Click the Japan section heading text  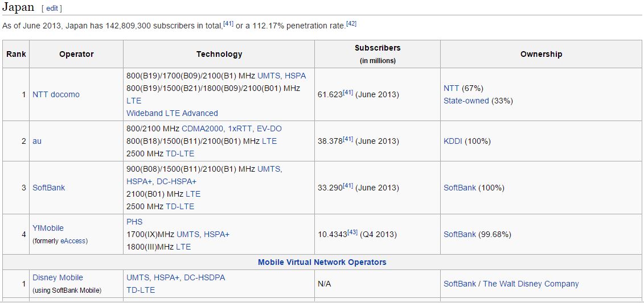[x=18, y=7]
